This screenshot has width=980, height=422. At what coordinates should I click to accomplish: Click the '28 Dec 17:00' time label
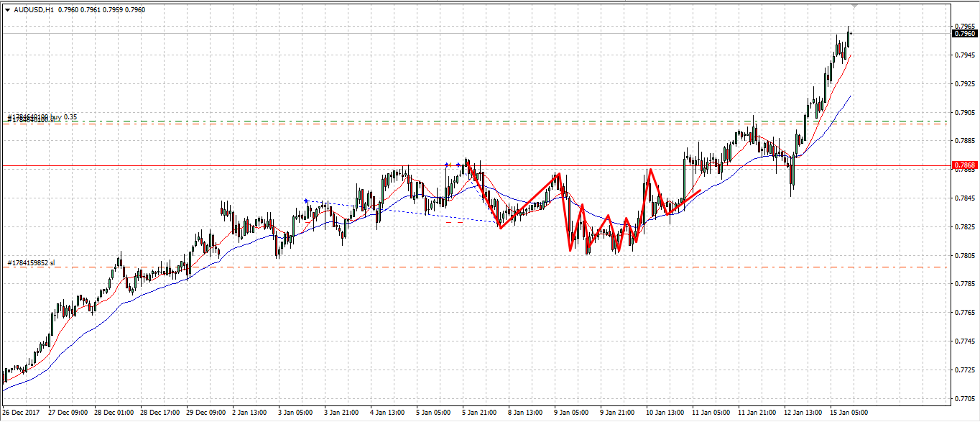(159, 413)
